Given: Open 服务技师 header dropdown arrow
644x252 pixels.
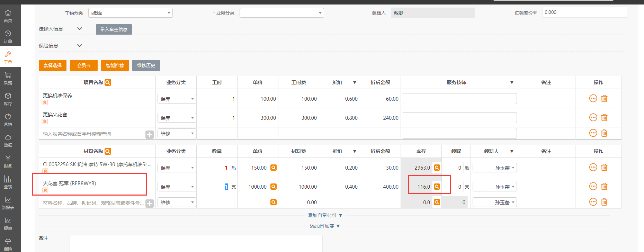Looking at the screenshot, I should coord(512,82).
